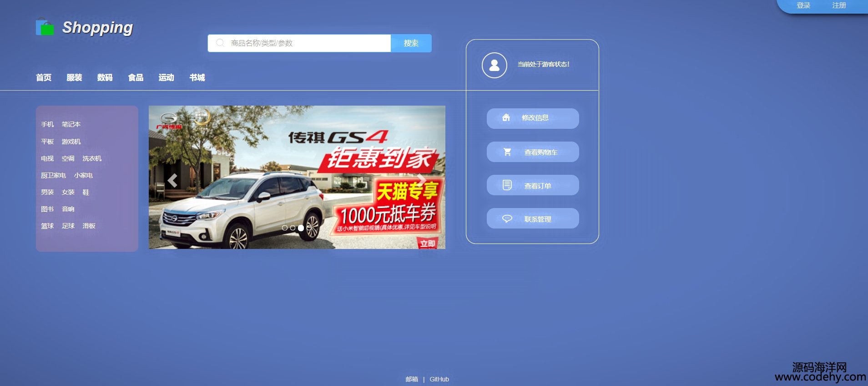This screenshot has height=386, width=868.
Task: View the 男装 category
Action: pyautogui.click(x=47, y=192)
